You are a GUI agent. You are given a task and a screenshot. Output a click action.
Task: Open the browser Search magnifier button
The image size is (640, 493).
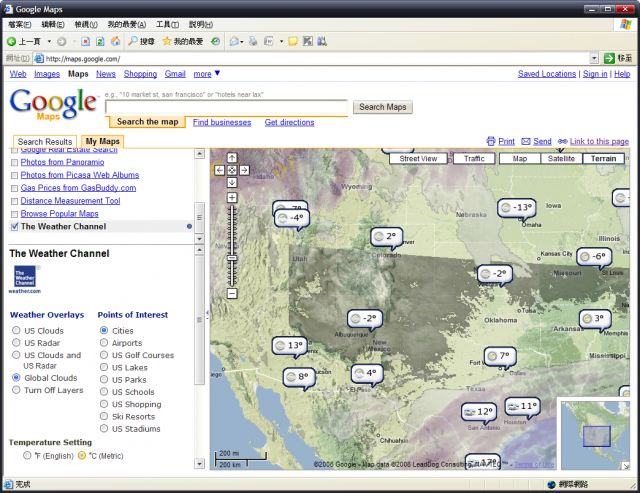tap(141, 41)
